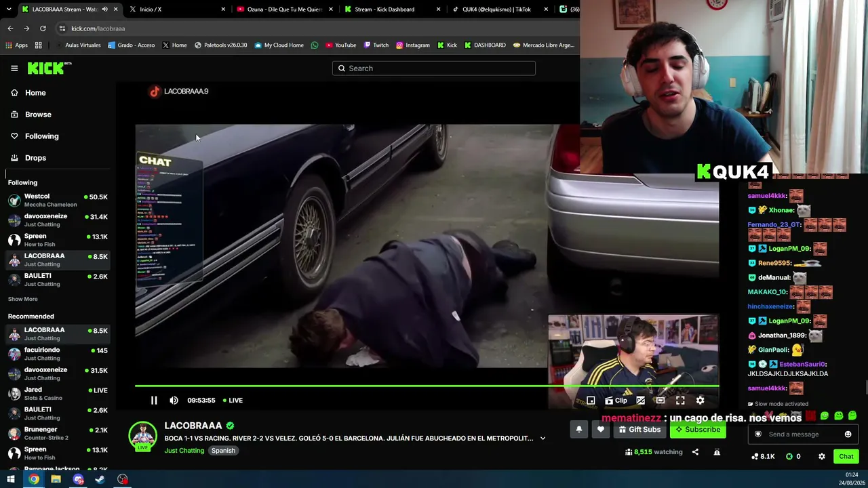Open the WhatsApp bookmark icon

click(315, 45)
